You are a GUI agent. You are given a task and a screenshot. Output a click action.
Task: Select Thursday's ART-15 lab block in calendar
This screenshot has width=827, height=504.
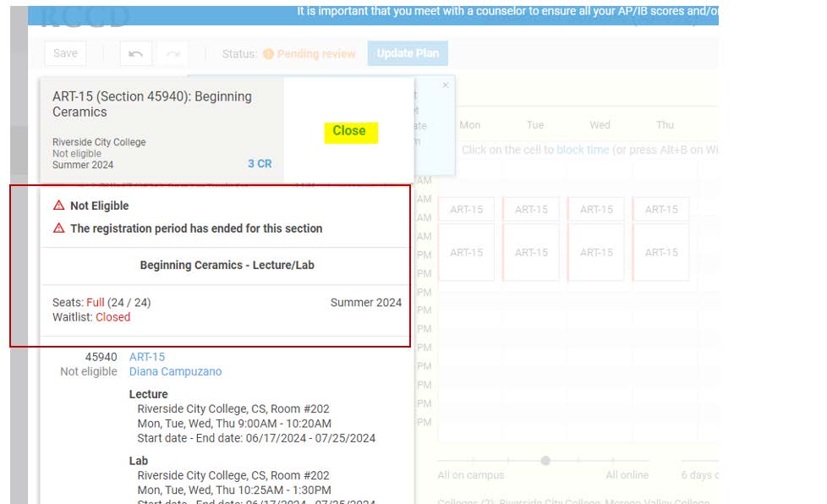(661, 253)
